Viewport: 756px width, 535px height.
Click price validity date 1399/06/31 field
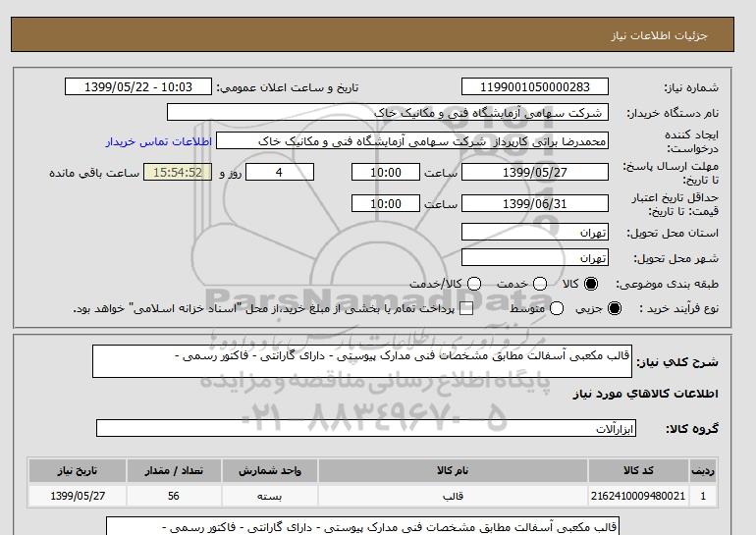(535, 203)
